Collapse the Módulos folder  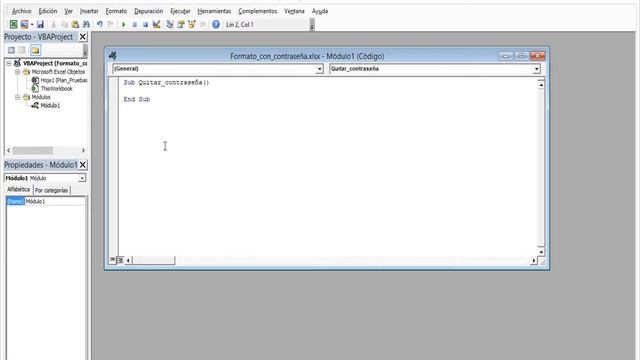tap(18, 97)
